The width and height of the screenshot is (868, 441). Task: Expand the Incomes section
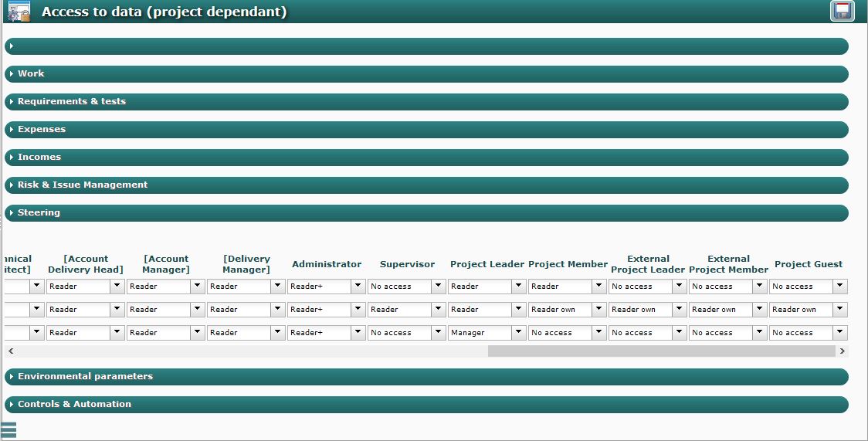pyautogui.click(x=426, y=158)
